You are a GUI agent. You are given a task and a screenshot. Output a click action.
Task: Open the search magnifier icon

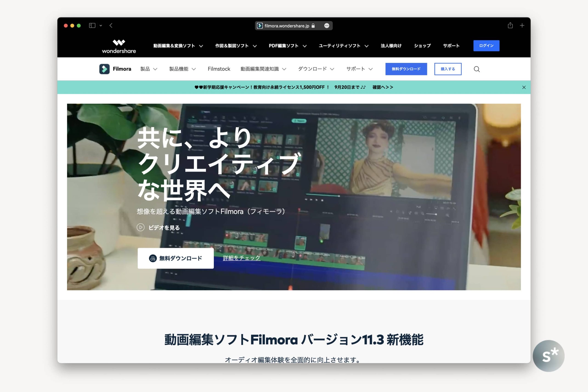pyautogui.click(x=477, y=69)
